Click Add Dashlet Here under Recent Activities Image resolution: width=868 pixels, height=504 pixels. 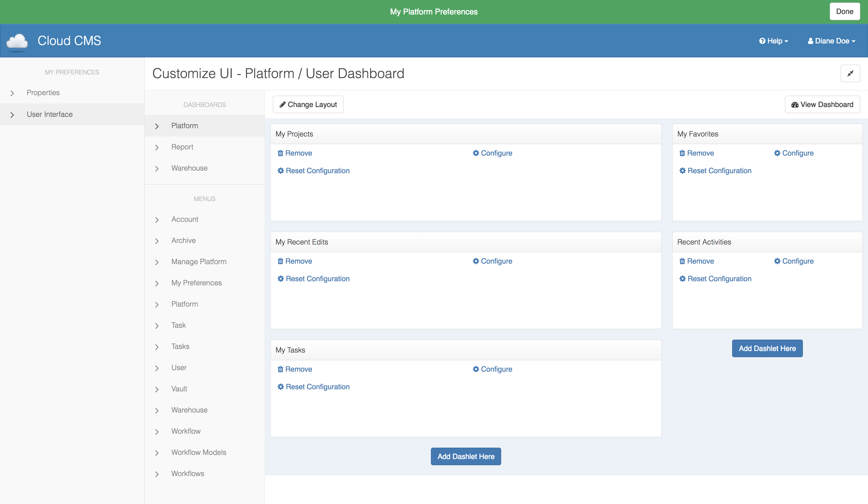point(767,348)
